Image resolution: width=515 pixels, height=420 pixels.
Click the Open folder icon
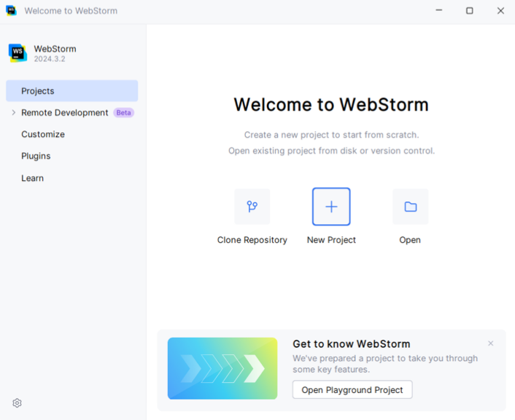(411, 206)
